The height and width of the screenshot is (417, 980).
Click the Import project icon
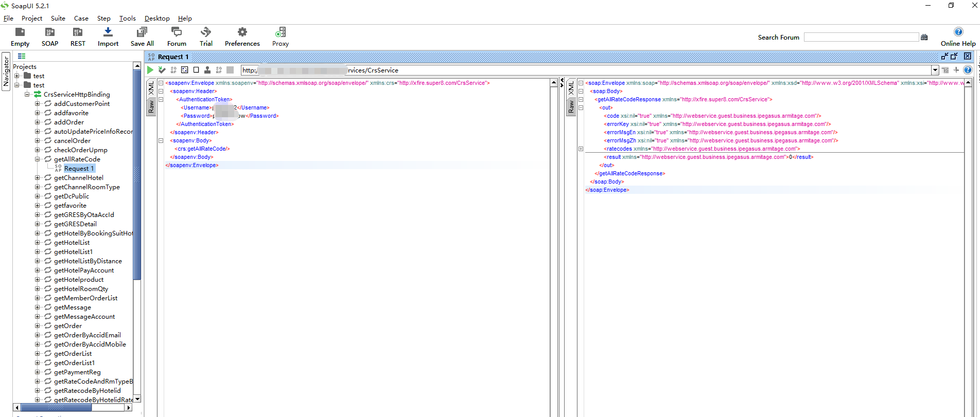[108, 32]
